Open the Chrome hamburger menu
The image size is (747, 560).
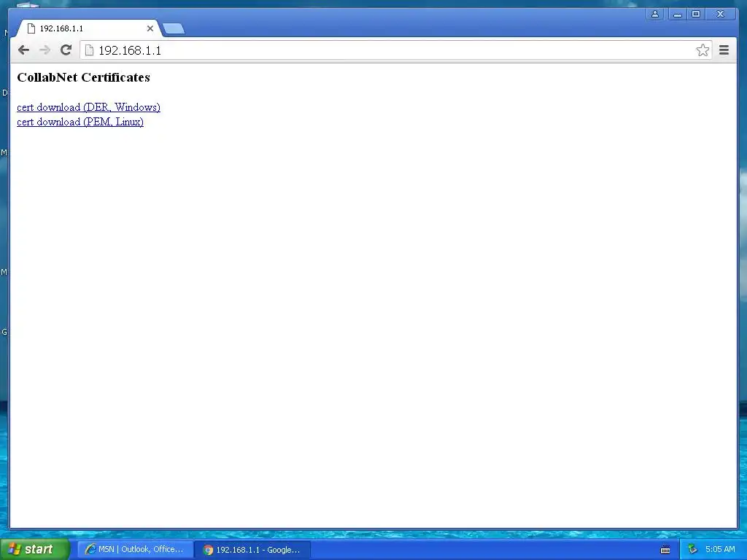point(724,50)
